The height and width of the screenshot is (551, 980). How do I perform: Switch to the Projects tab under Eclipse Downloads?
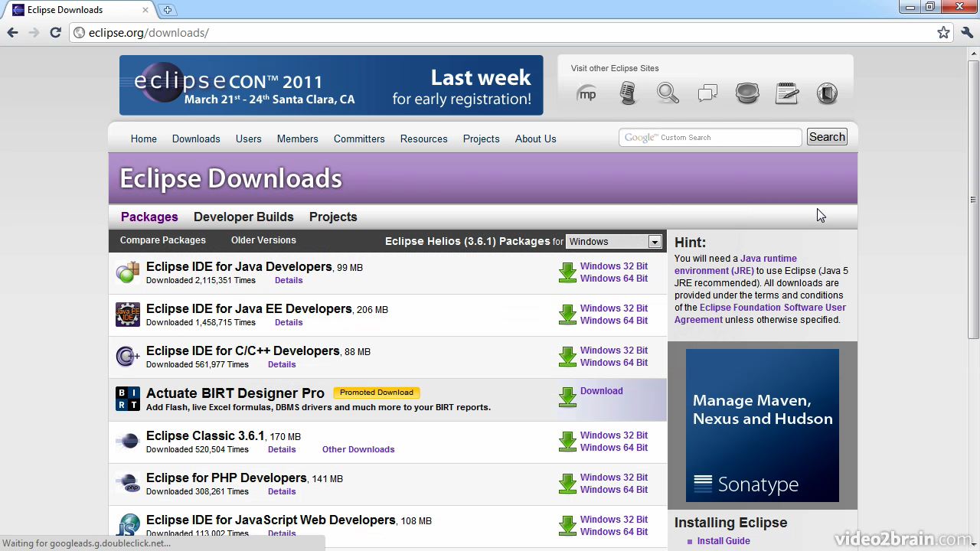333,217
